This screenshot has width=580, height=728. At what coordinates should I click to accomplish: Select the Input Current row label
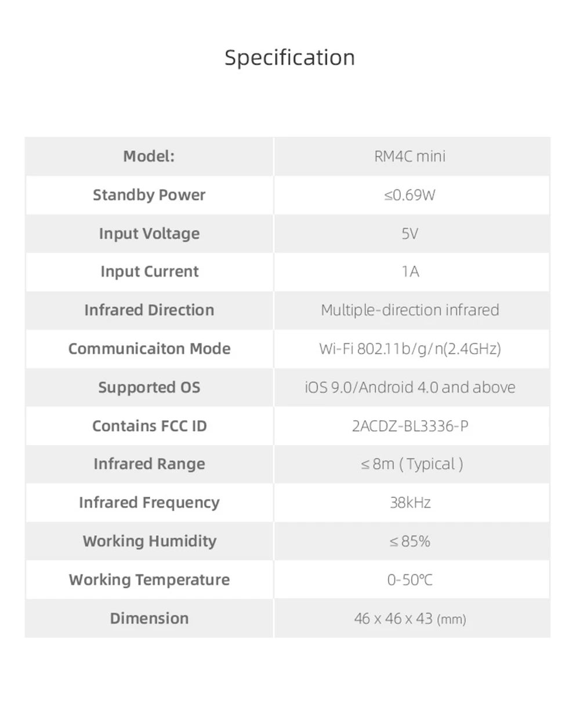149,272
